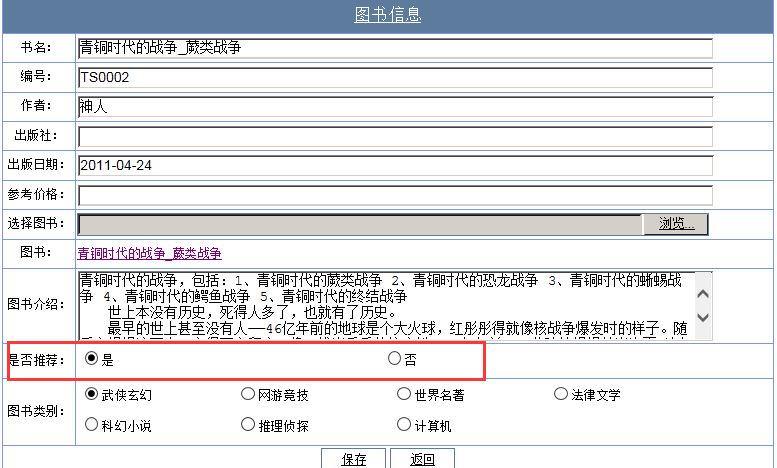
Task: Click the 书名 input field
Action: pyautogui.click(x=395, y=48)
